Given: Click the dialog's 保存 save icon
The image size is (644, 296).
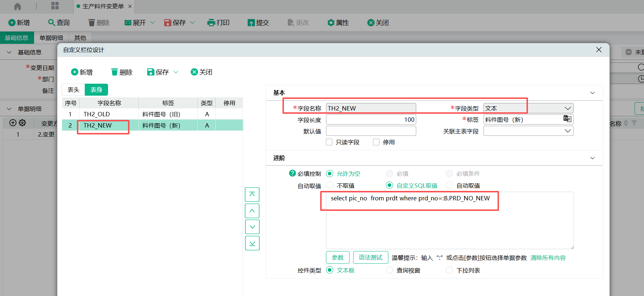Looking at the screenshot, I should (x=150, y=72).
